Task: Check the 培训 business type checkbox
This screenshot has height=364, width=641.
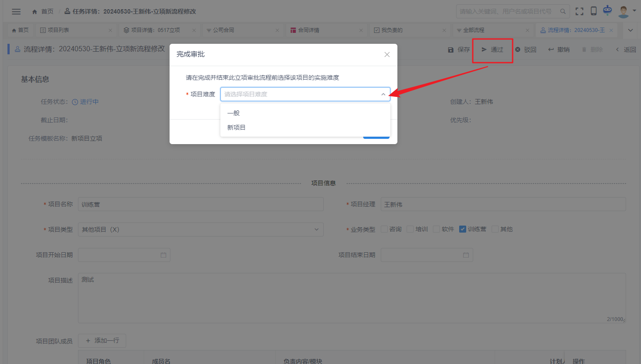Action: (410, 229)
